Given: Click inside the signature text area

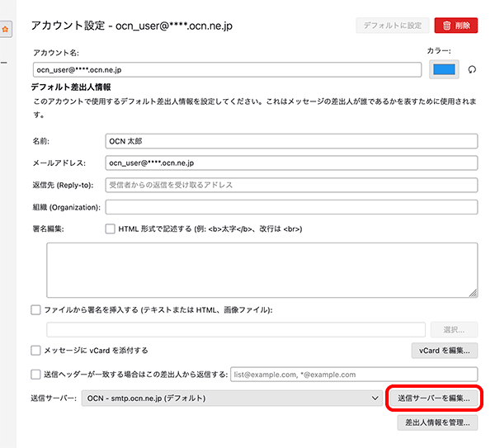Looking at the screenshot, I should tap(262, 269).
